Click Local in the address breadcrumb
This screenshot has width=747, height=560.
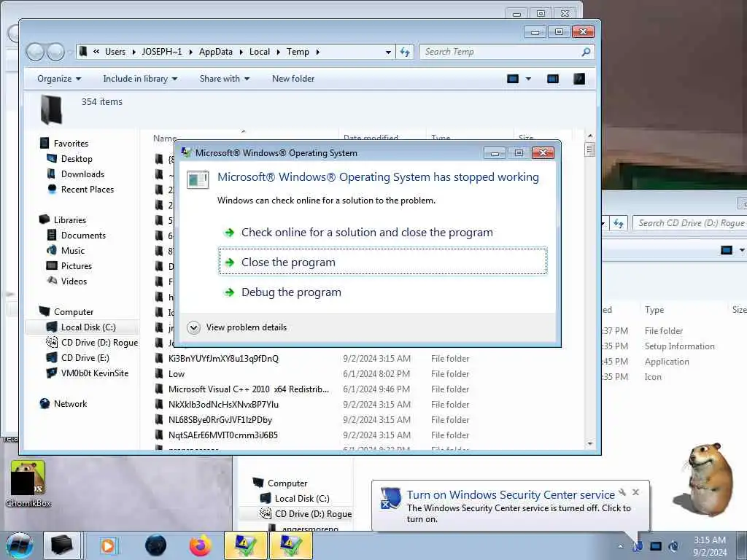(x=260, y=52)
